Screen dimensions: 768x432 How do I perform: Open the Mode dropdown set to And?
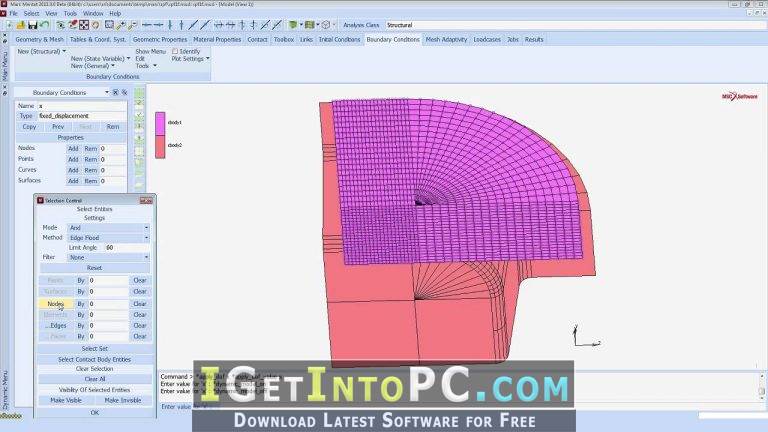108,228
